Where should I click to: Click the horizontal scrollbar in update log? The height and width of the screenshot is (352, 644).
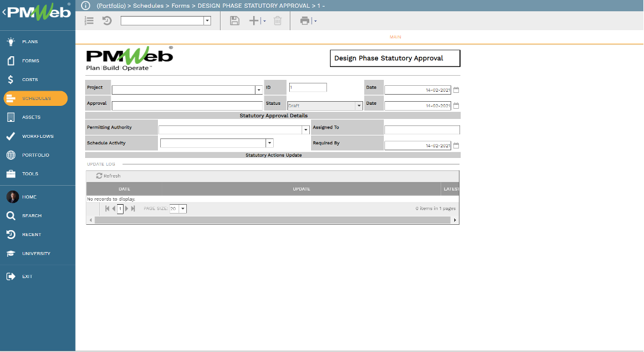coord(272,220)
